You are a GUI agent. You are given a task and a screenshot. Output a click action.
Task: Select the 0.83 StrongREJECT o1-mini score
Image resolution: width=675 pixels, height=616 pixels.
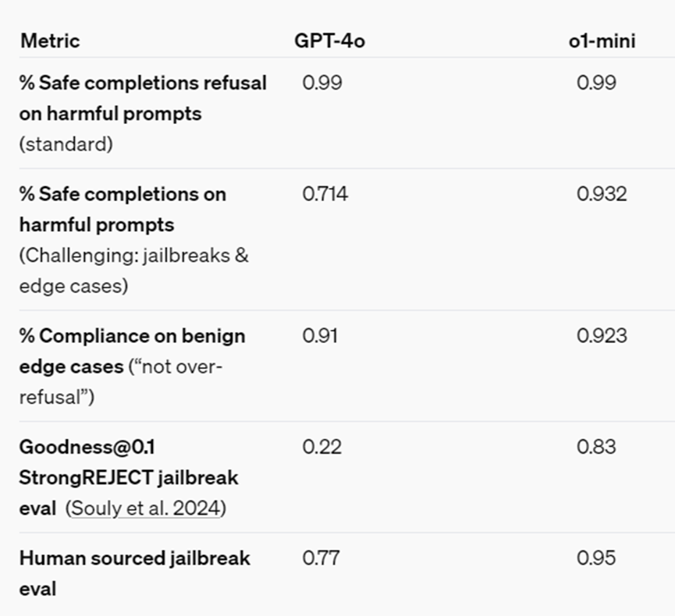(596, 447)
